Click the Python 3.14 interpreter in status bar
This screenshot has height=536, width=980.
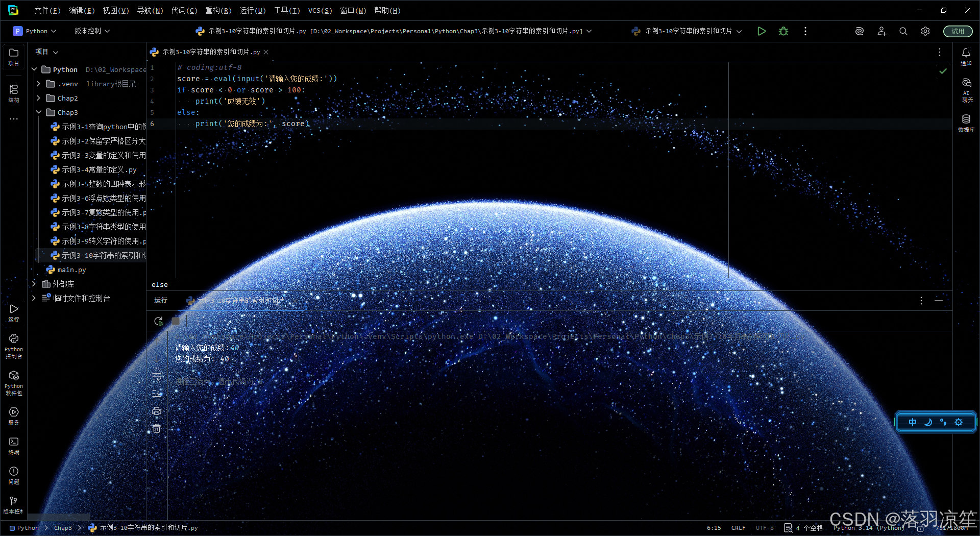pyautogui.click(x=869, y=528)
